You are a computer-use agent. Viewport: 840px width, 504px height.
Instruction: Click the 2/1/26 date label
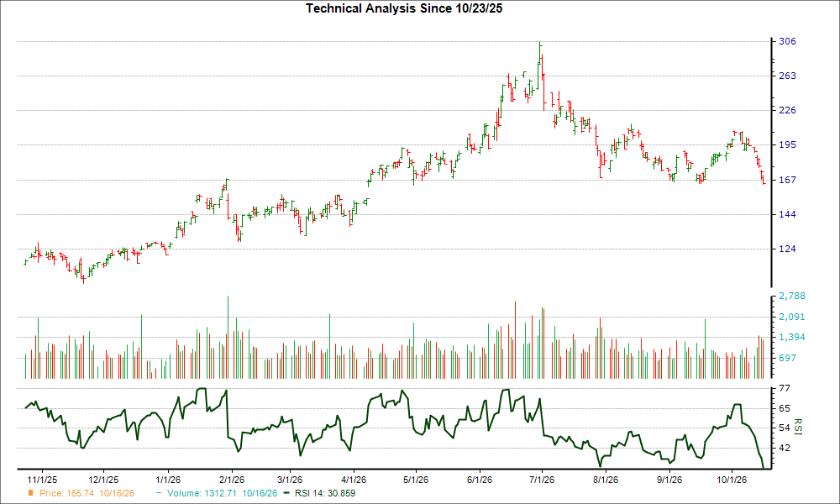click(x=232, y=480)
